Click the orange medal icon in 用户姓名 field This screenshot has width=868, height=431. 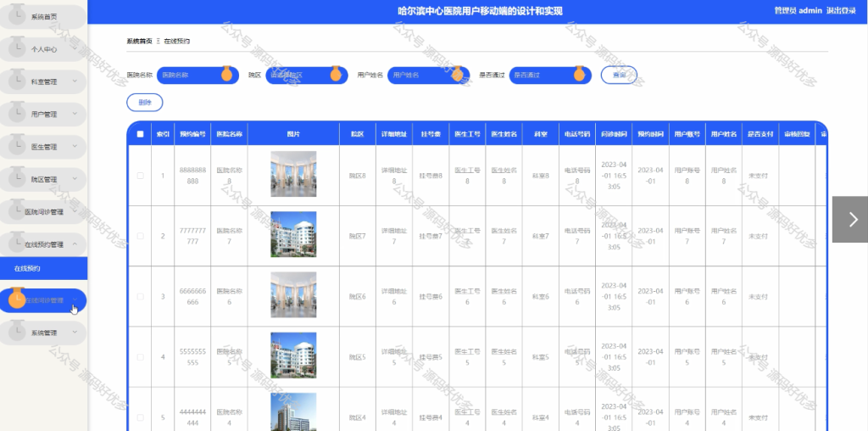click(x=457, y=74)
